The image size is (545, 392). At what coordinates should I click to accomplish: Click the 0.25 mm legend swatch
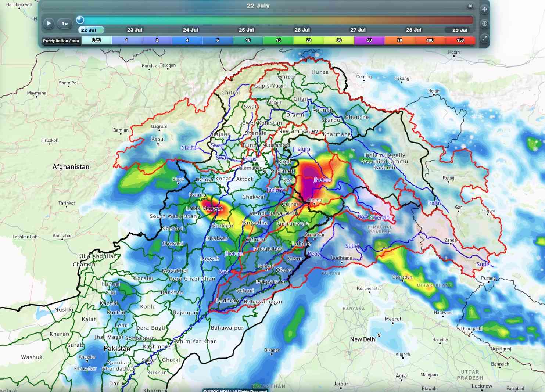(x=96, y=40)
